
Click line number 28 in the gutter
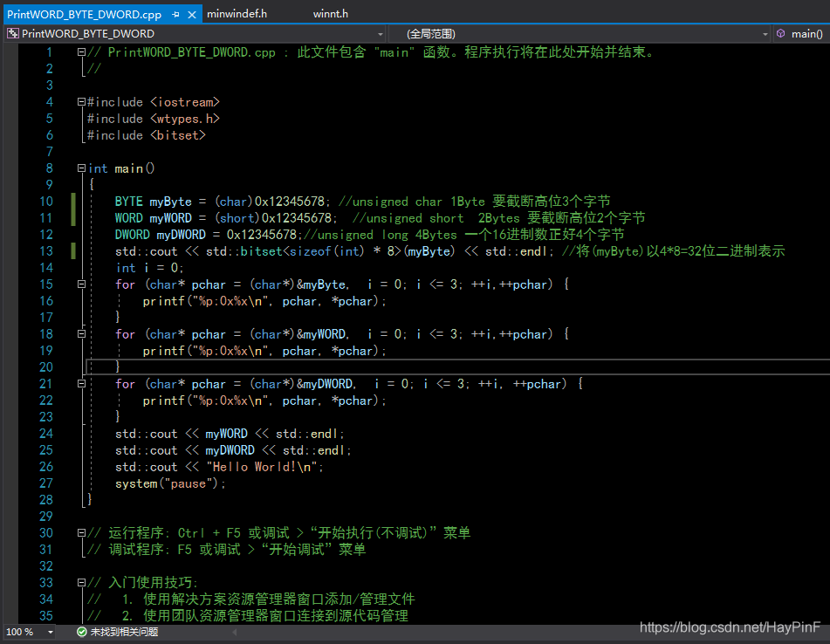coord(46,500)
